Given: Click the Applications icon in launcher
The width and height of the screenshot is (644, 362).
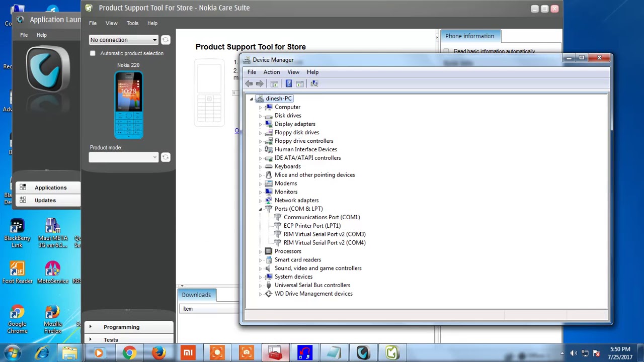Looking at the screenshot, I should [x=23, y=188].
